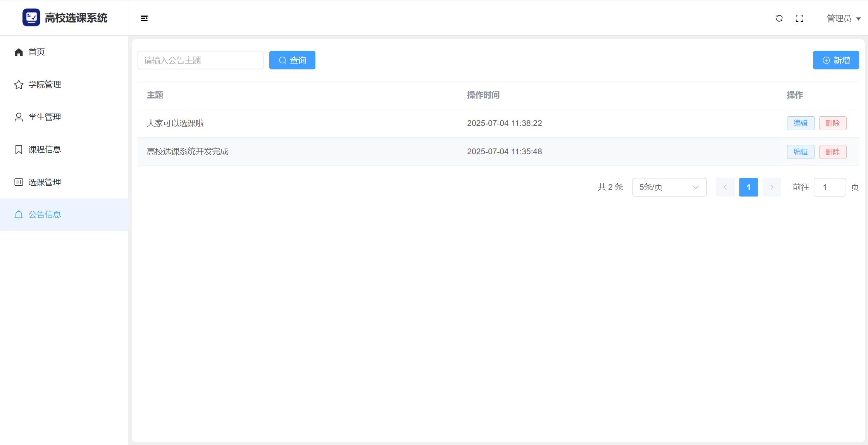
Task: Toggle fullscreen mode icon
Action: tap(799, 18)
